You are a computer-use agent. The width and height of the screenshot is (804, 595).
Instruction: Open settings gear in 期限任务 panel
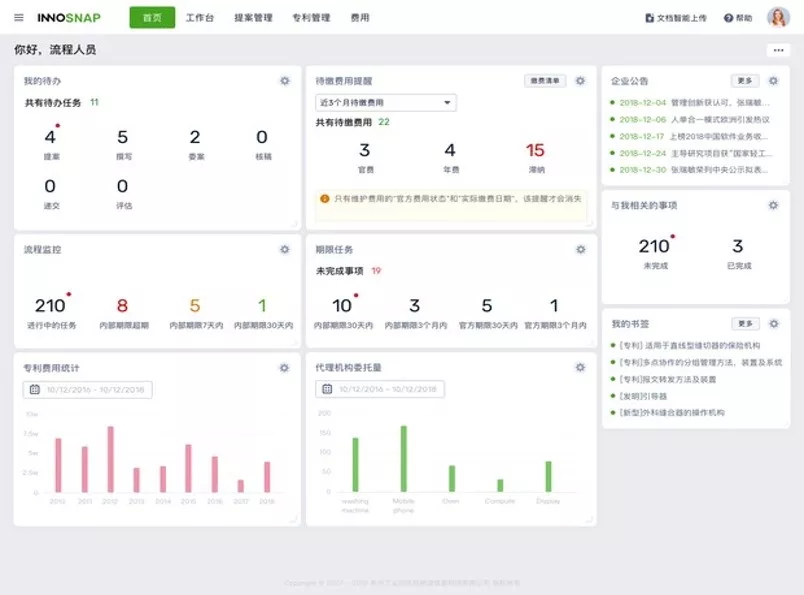click(x=580, y=249)
